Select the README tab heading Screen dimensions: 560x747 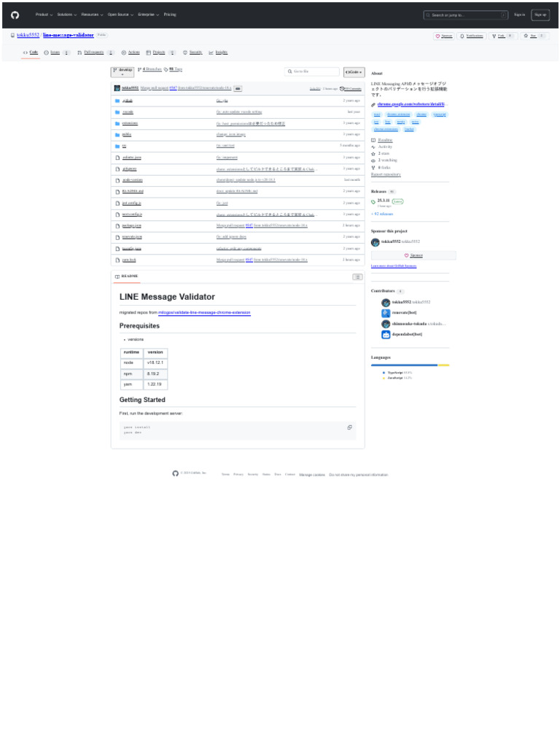coord(127,276)
